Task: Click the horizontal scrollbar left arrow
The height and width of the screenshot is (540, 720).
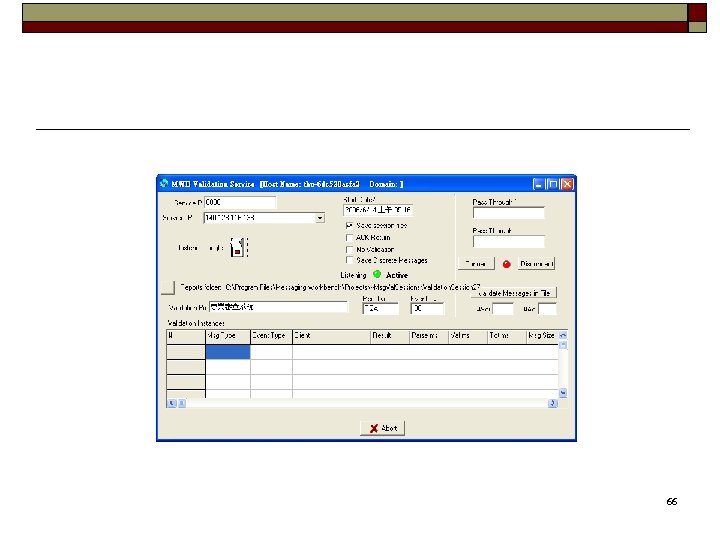Action: [171, 403]
